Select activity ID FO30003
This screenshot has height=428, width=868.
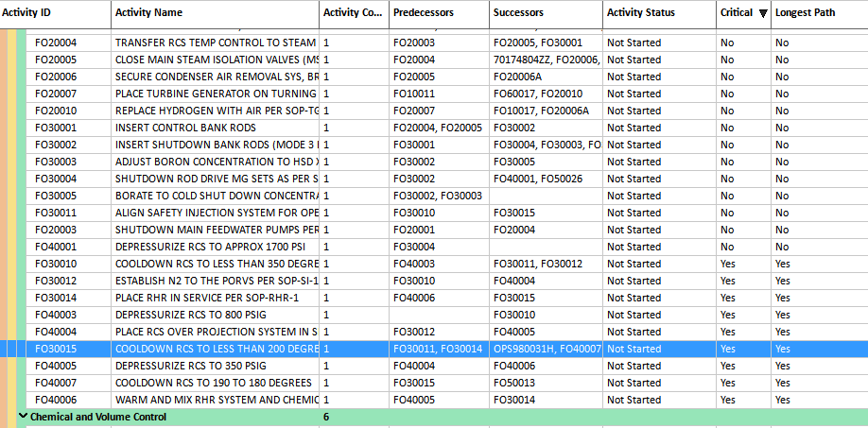[x=56, y=162]
